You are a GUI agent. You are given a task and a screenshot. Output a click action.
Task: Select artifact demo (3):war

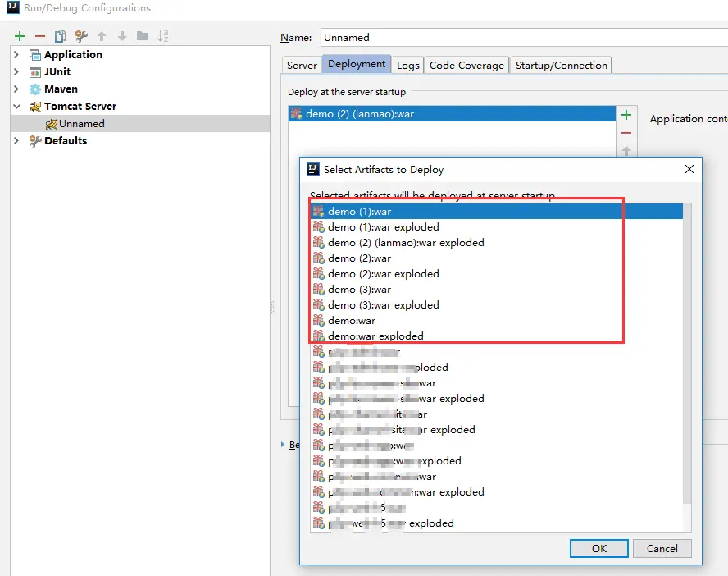(496, 290)
